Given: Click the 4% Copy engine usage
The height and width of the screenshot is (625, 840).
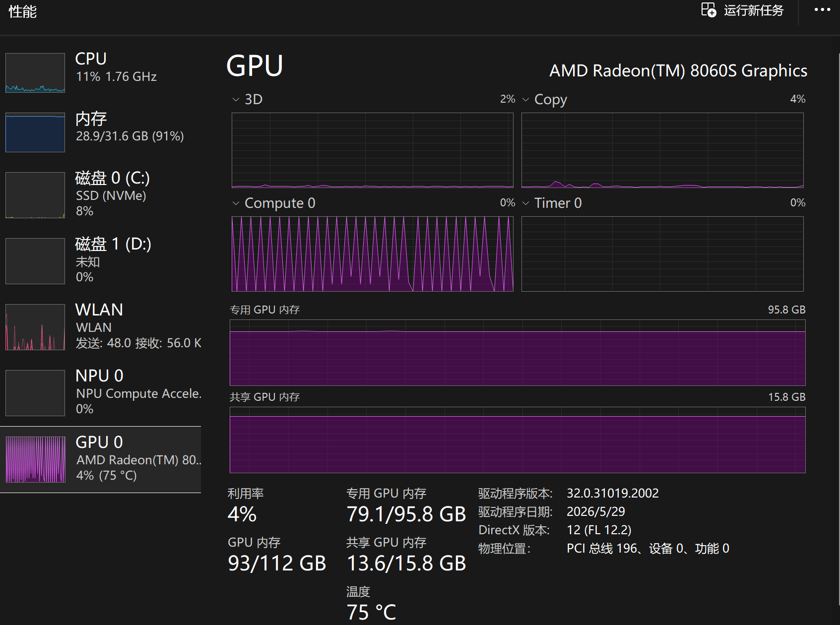Looking at the screenshot, I should (798, 99).
